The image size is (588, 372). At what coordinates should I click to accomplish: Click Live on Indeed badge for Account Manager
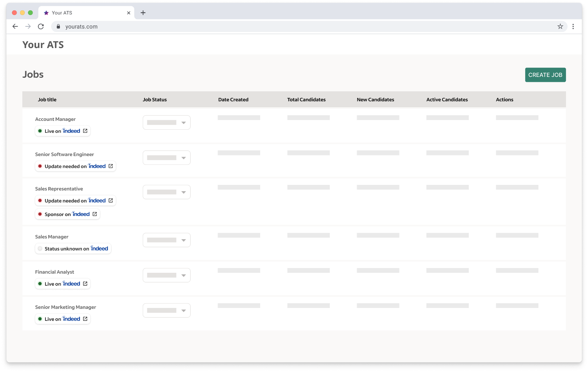tap(63, 131)
